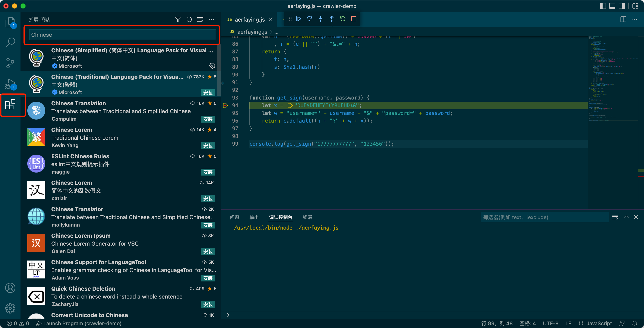Click the debug Restart button
This screenshot has width=644, height=328.
click(342, 19)
